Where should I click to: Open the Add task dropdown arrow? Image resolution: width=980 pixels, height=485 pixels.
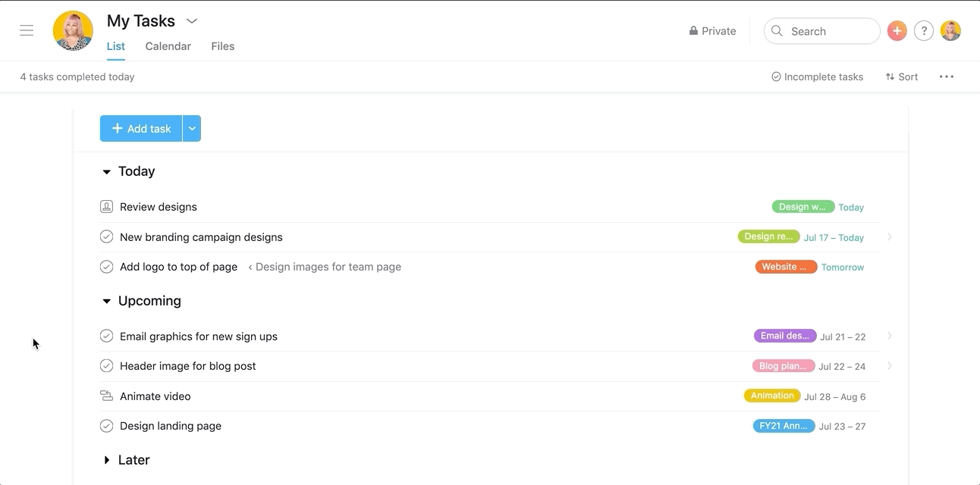[192, 129]
